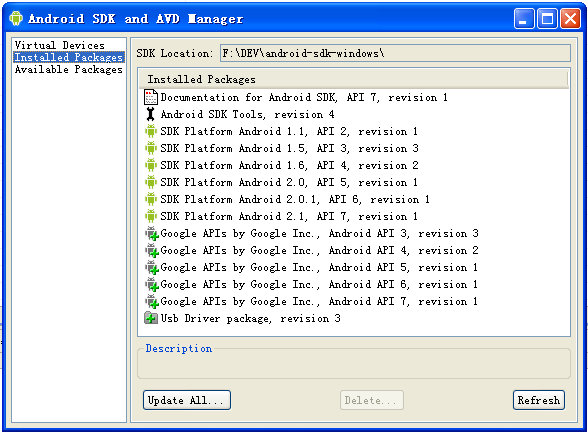588x433 pixels.
Task: Close the Android SDK and AVD Manager window
Action: tap(570, 18)
